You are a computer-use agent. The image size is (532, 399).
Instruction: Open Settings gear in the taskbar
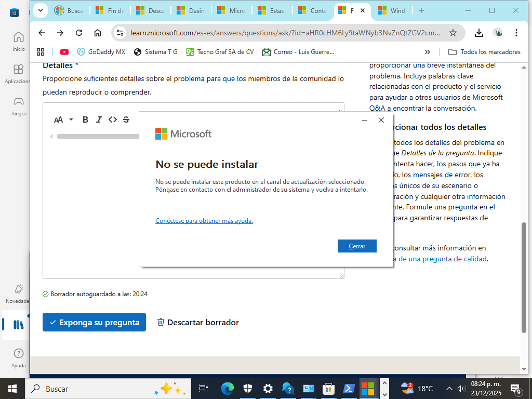268,389
